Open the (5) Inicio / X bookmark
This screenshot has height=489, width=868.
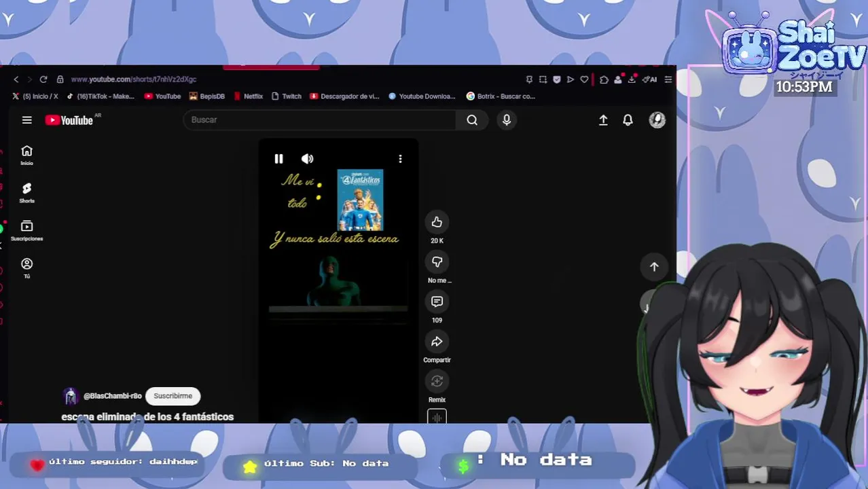pos(35,96)
